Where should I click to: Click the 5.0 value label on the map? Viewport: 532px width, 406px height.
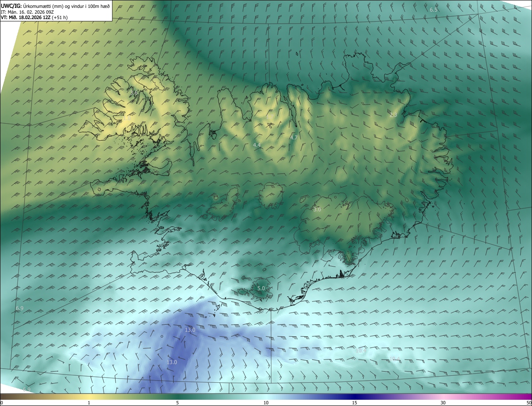[x=261, y=288]
